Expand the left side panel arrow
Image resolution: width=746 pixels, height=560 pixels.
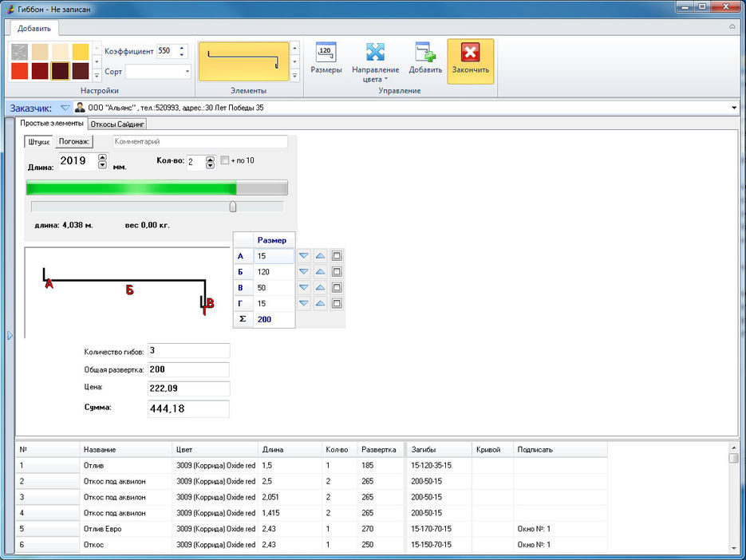(x=10, y=335)
